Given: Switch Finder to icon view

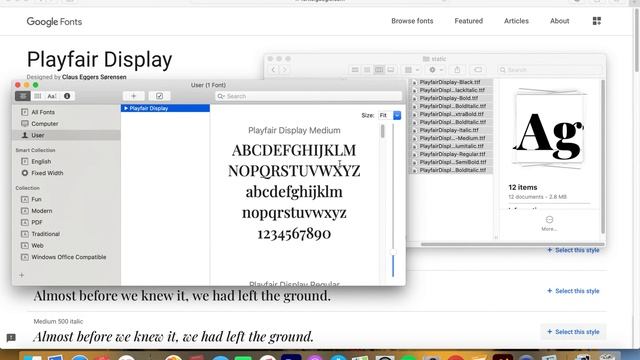Looking at the screenshot, I should pyautogui.click(x=355, y=70).
